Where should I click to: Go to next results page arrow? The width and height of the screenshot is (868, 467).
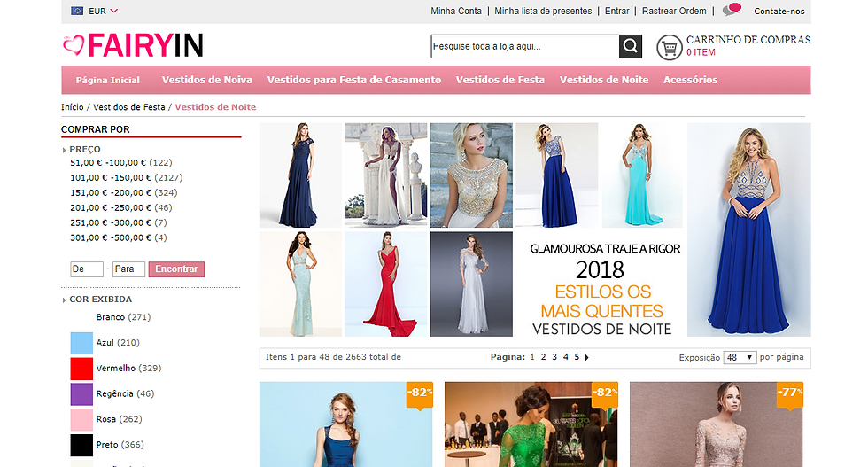tap(586, 357)
